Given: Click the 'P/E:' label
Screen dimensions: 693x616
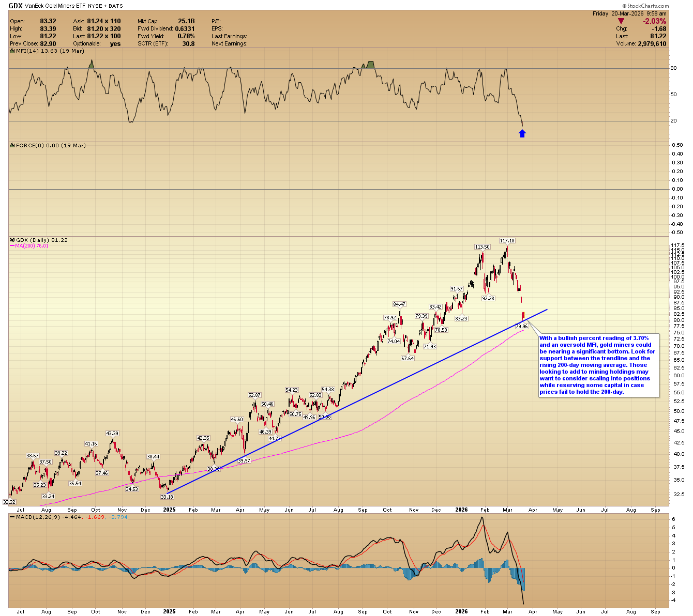Looking at the screenshot, I should coord(216,21).
